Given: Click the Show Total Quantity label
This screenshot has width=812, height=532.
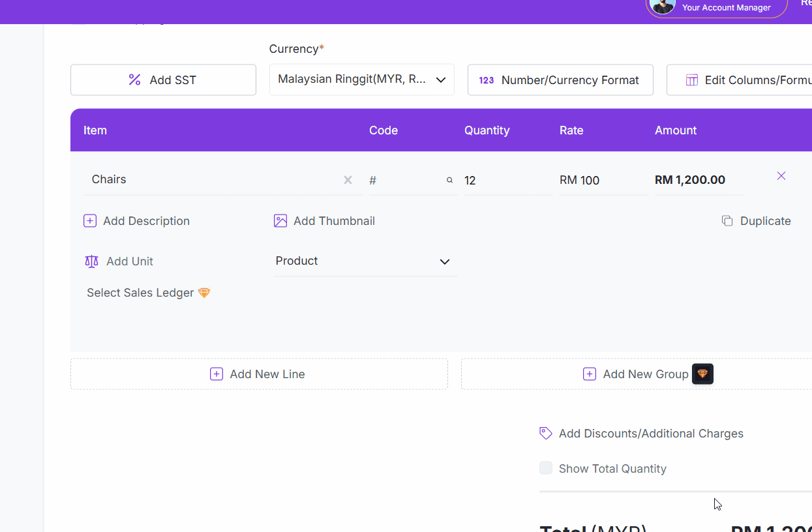Looking at the screenshot, I should 612,469.
